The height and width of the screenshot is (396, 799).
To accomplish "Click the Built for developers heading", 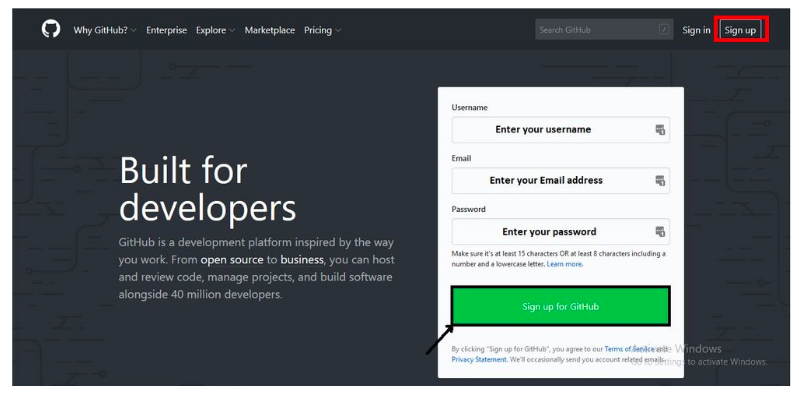I will [207, 190].
